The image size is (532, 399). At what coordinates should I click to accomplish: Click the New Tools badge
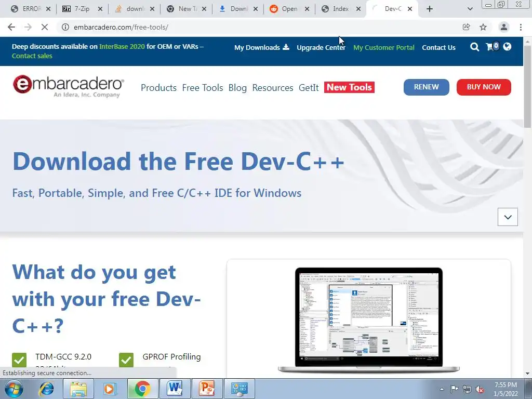(x=349, y=87)
